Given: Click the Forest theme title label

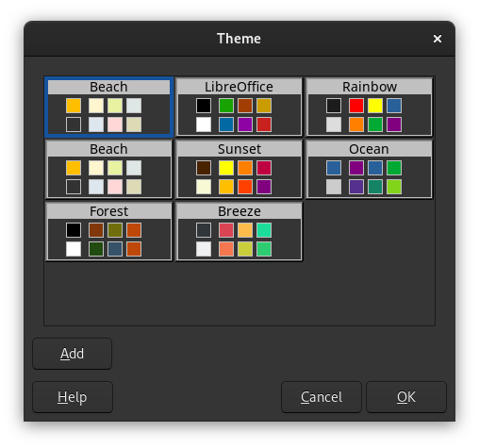Looking at the screenshot, I should coord(108,211).
